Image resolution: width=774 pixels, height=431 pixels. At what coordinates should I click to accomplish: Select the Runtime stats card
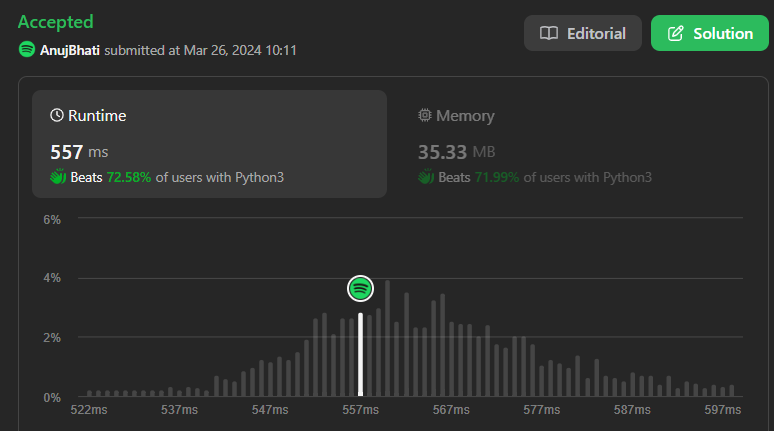tap(209, 144)
